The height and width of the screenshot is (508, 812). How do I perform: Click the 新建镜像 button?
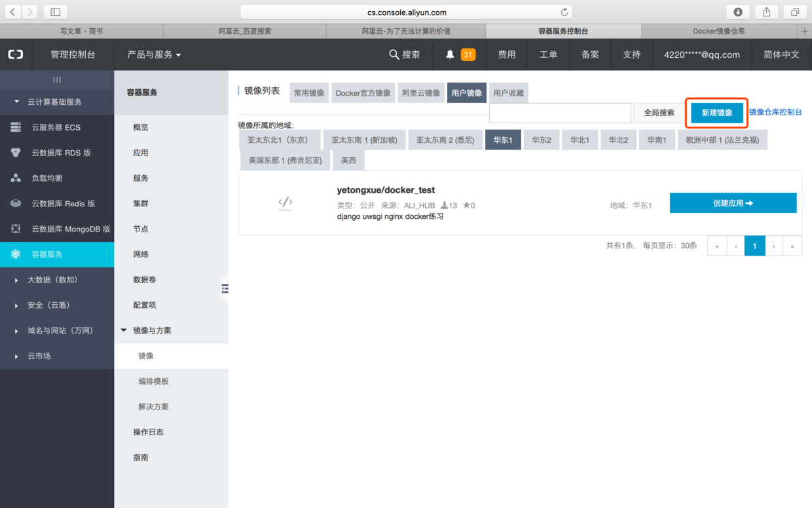point(717,113)
